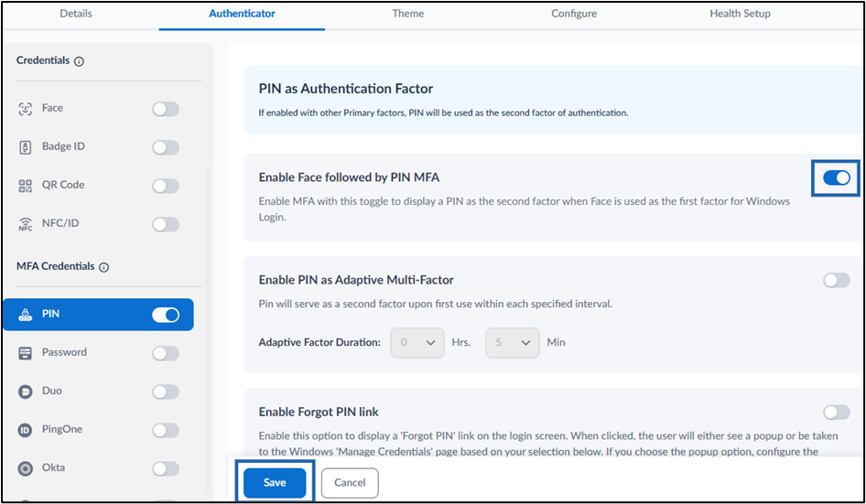Click the Password icon
866x504 pixels.
pyautogui.click(x=26, y=353)
